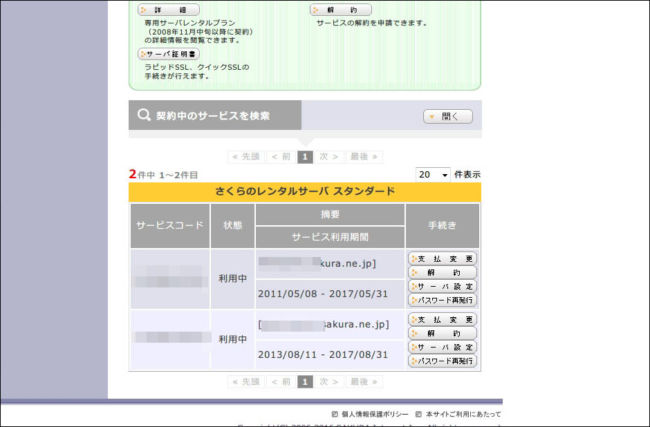Click 支払変更 for the 2011/05/08 service
This screenshot has height=427, width=650.
tap(442, 259)
